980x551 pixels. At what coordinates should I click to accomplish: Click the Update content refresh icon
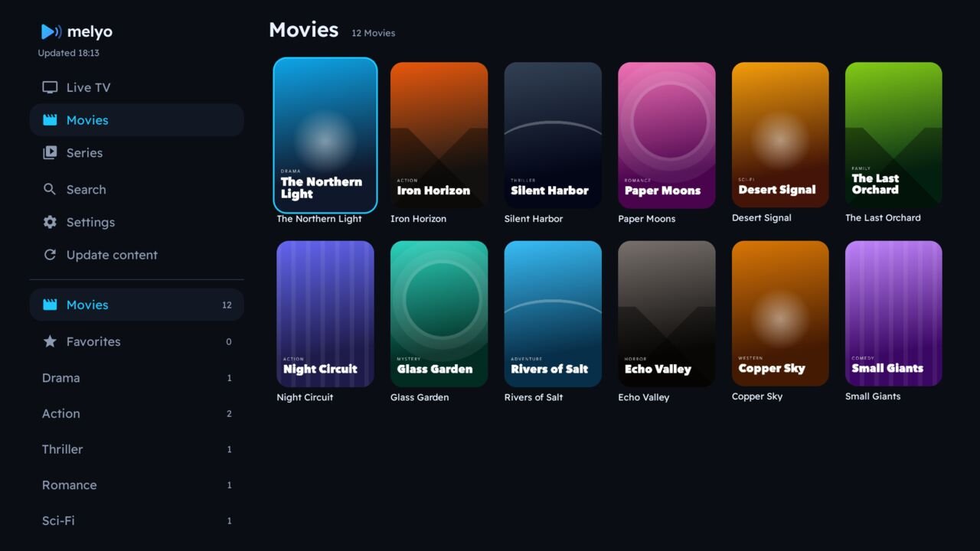pos(50,255)
